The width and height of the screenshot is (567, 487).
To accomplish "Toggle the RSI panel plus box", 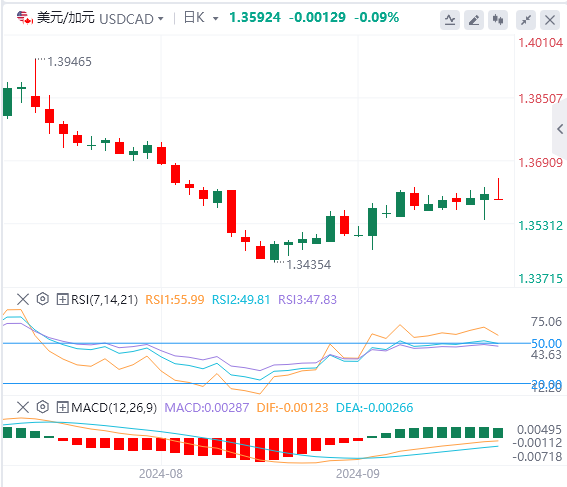I will 63,299.
